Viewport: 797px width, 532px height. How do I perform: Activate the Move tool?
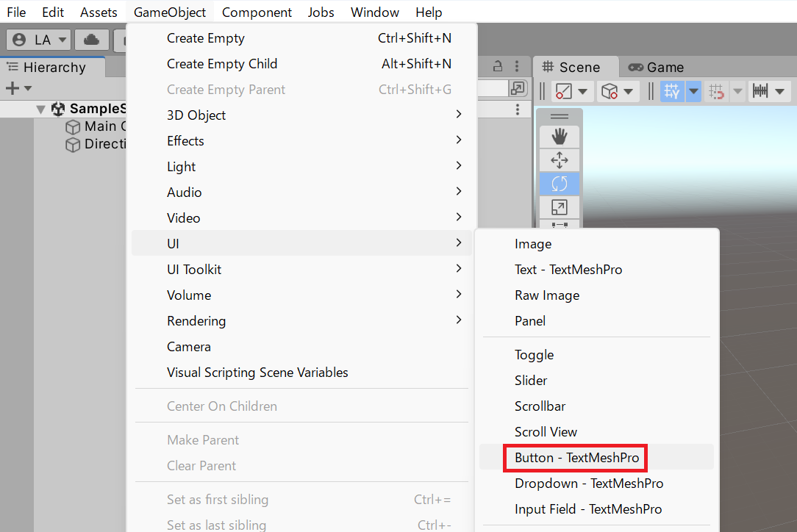pos(560,159)
